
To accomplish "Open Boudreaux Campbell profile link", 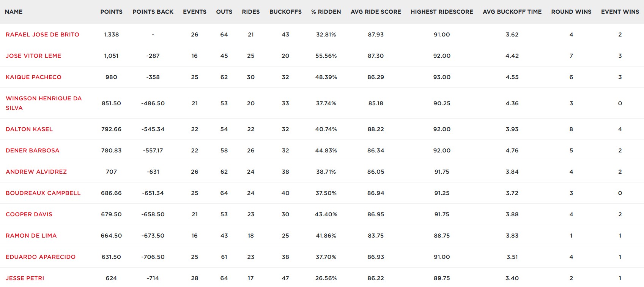I will [x=43, y=193].
